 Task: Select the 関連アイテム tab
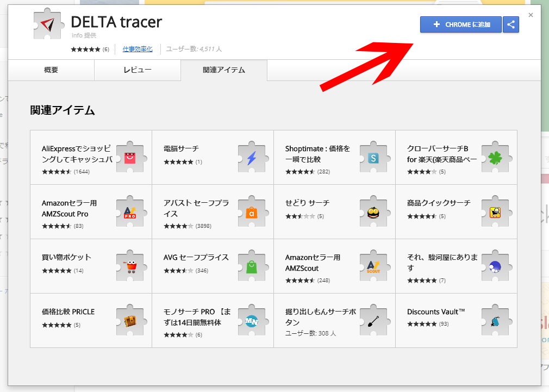[x=224, y=70]
